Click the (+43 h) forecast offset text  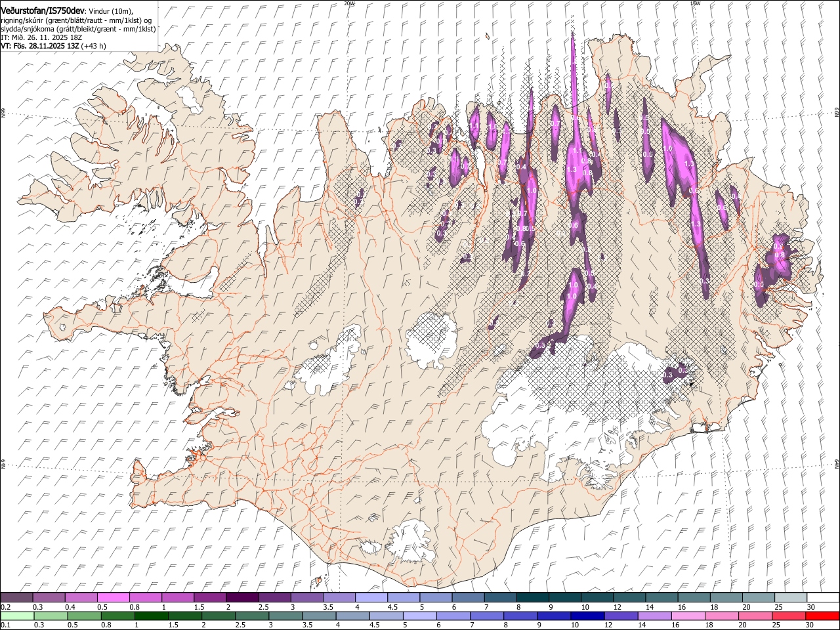click(x=94, y=46)
